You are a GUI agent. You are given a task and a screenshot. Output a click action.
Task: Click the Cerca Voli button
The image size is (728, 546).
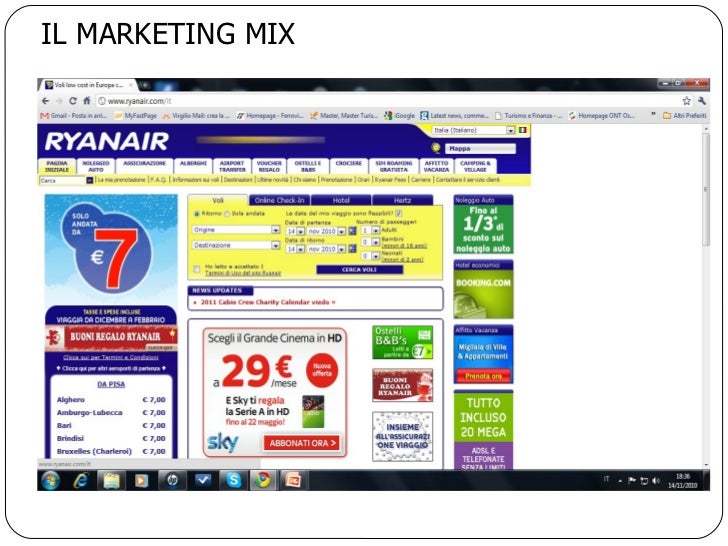pos(359,270)
